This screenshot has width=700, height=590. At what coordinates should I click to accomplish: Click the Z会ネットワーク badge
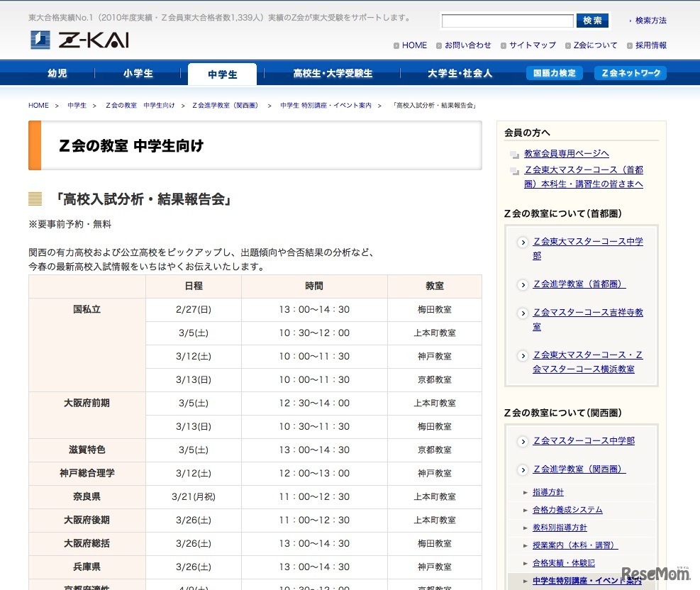tap(630, 72)
